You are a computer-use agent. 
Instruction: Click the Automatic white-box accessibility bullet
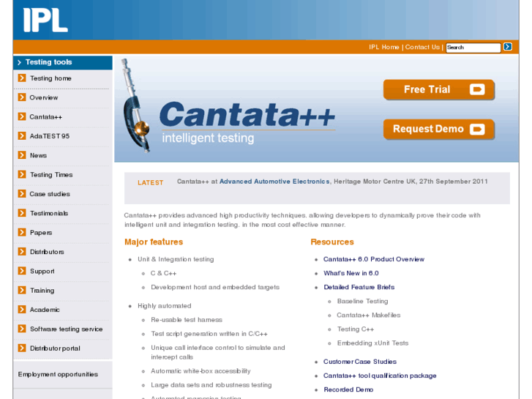point(201,371)
